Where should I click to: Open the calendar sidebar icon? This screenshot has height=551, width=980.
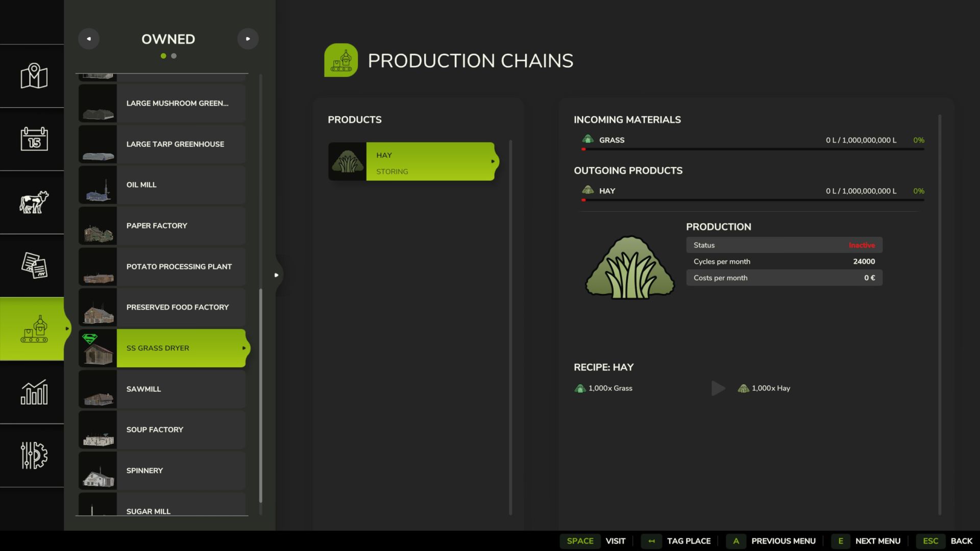point(34,139)
